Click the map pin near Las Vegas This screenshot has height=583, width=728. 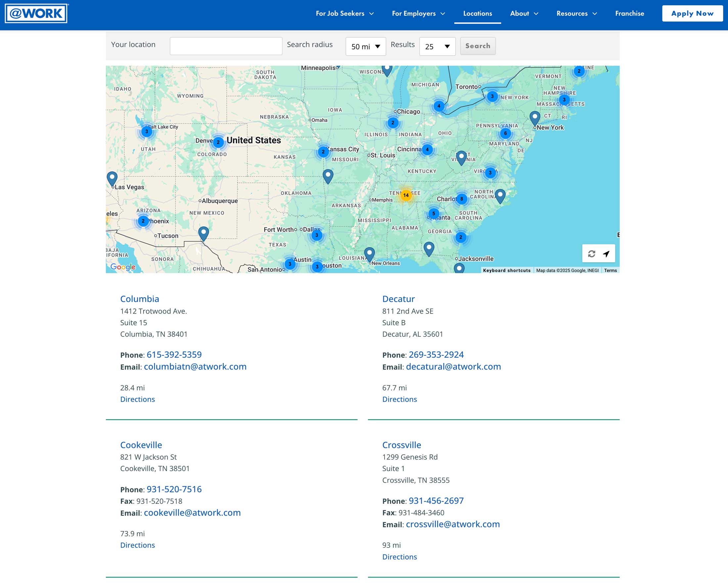pyautogui.click(x=112, y=179)
